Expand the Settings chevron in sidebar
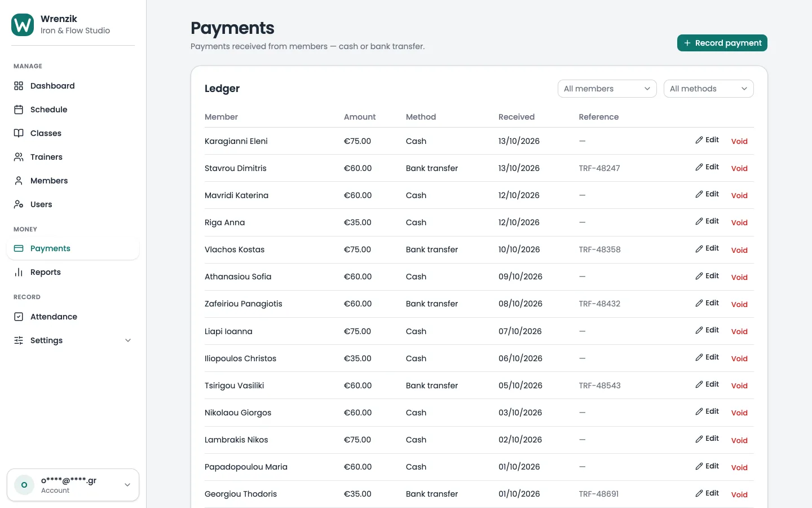Viewport: 812px width, 508px height. pyautogui.click(x=128, y=340)
